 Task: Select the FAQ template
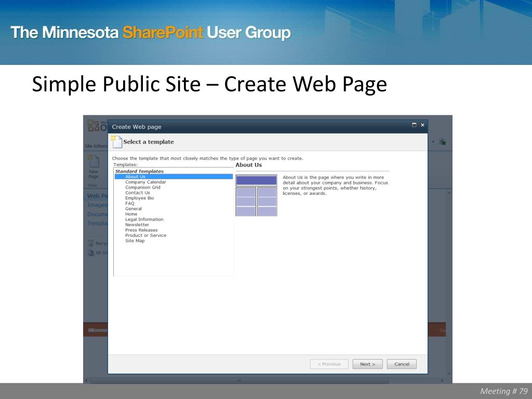[129, 204]
